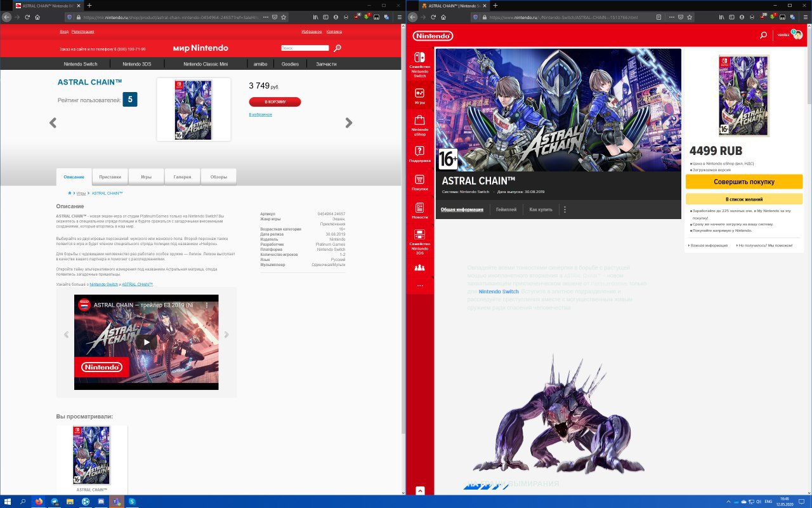
Task: Switch to the Приставки tab
Action: [x=110, y=177]
